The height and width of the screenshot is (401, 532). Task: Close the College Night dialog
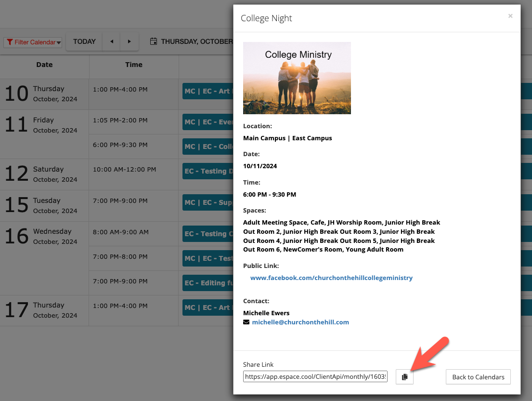point(510,16)
